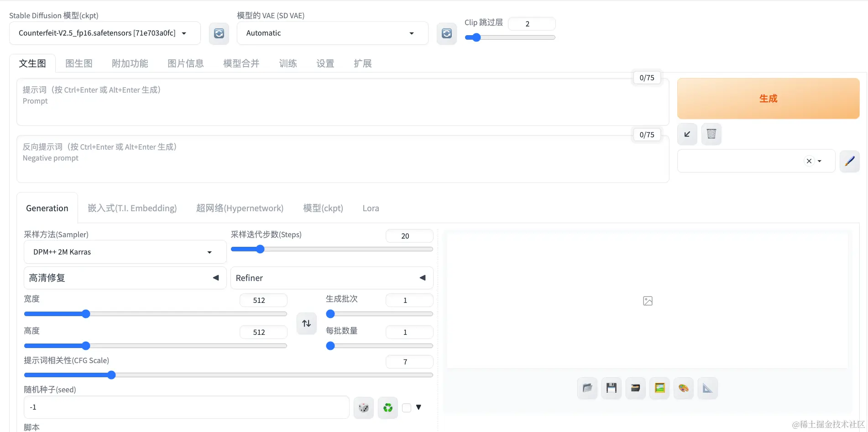The width and height of the screenshot is (868, 432).
Task: Save images as a zip archive
Action: click(x=636, y=388)
